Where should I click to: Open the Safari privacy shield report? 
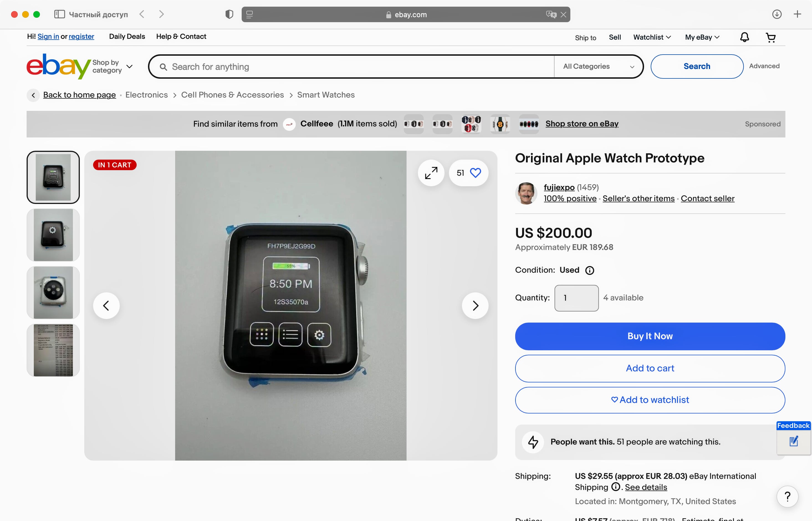click(x=229, y=14)
